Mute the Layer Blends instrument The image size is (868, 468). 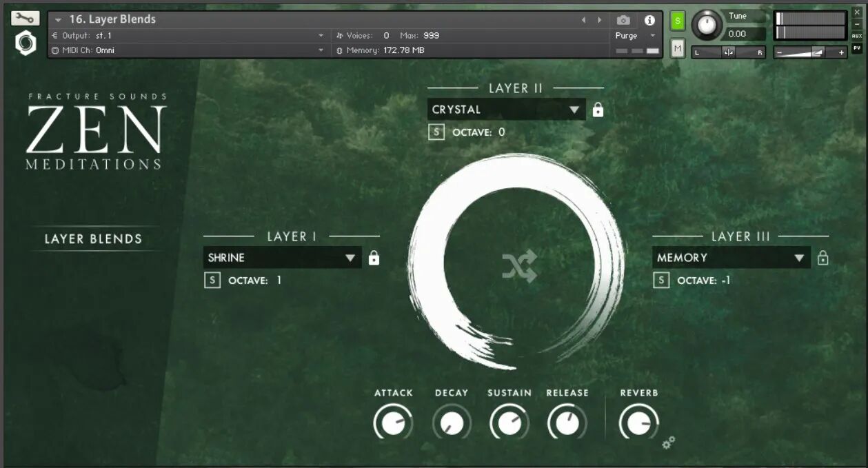click(x=676, y=48)
